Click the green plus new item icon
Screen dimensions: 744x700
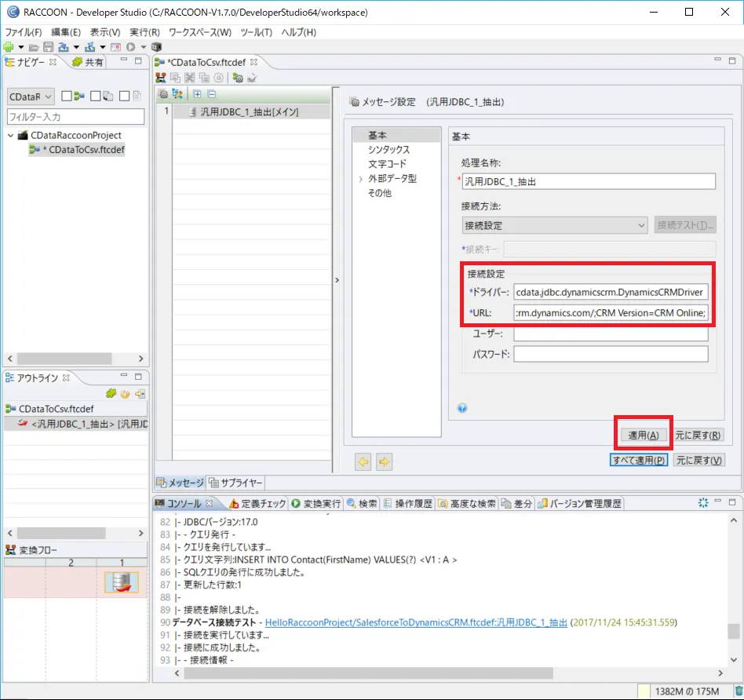coord(9,47)
